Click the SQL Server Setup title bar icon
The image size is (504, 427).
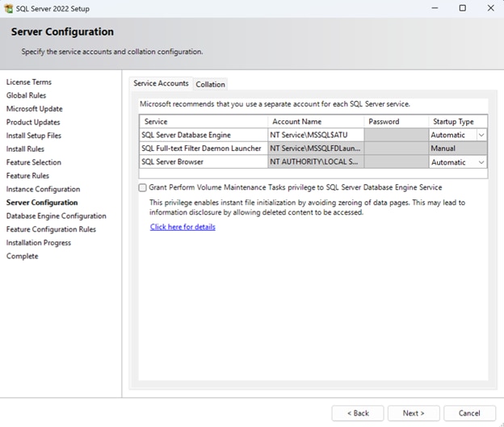click(9, 9)
